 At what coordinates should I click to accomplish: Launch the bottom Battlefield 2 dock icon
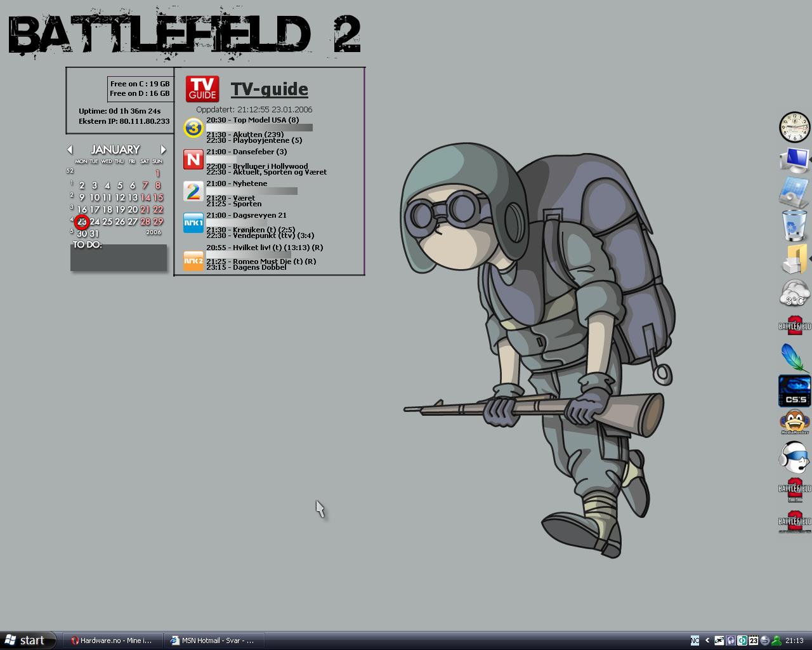tap(795, 522)
